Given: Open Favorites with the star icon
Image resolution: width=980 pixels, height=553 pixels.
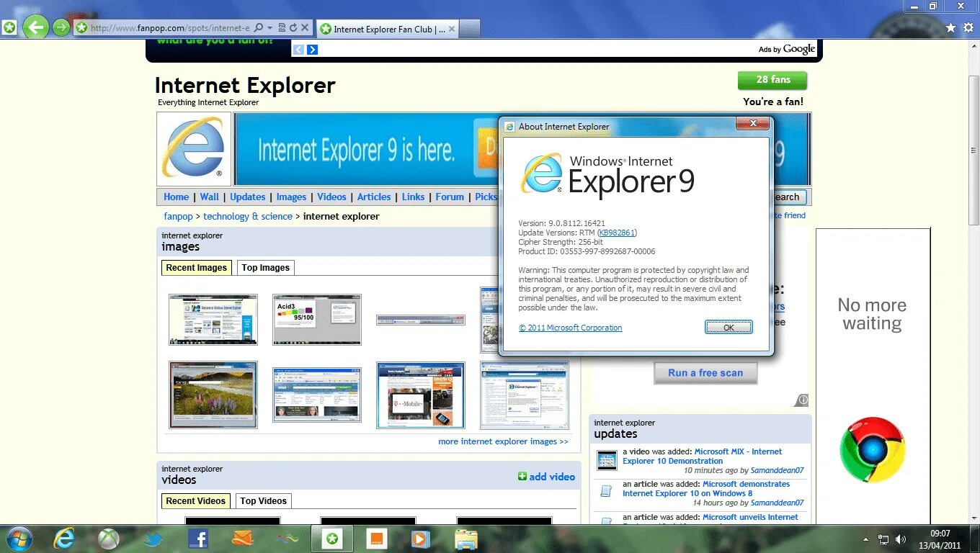Looking at the screenshot, I should (x=950, y=27).
